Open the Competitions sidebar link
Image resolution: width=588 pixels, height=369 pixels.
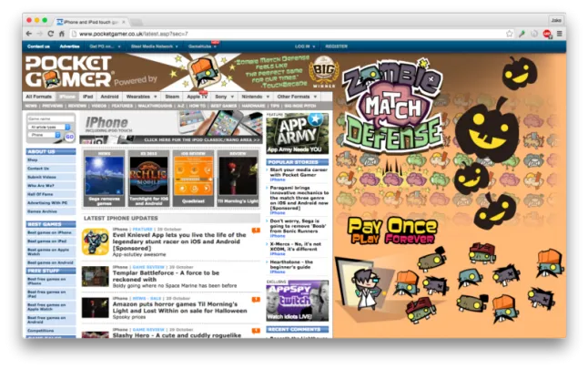click(51, 331)
